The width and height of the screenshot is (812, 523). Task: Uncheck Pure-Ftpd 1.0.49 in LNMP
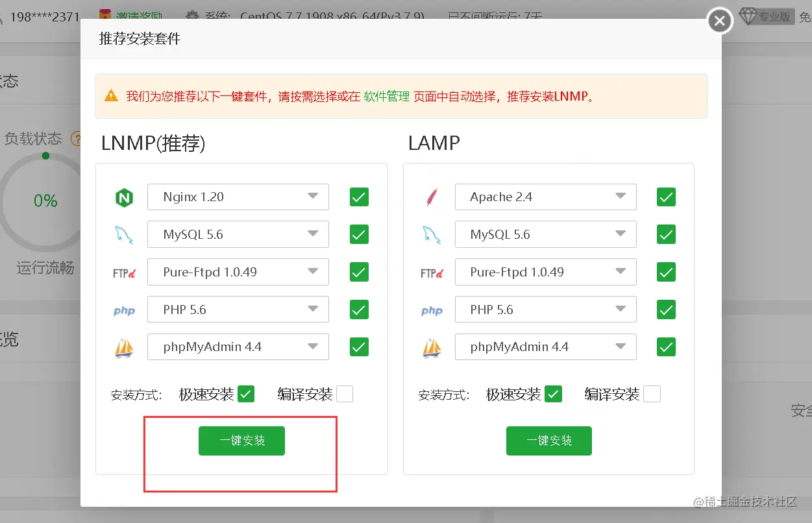click(x=359, y=272)
